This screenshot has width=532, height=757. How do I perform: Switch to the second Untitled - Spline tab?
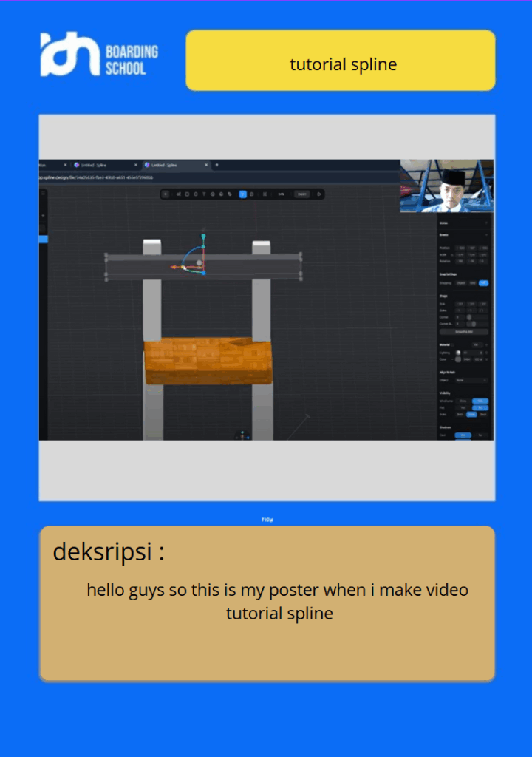tap(171, 165)
